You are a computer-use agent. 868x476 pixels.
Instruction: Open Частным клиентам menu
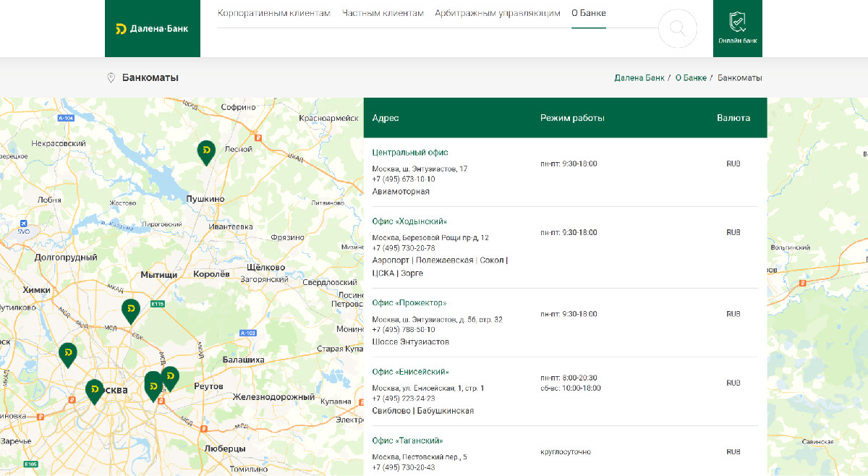(x=383, y=14)
